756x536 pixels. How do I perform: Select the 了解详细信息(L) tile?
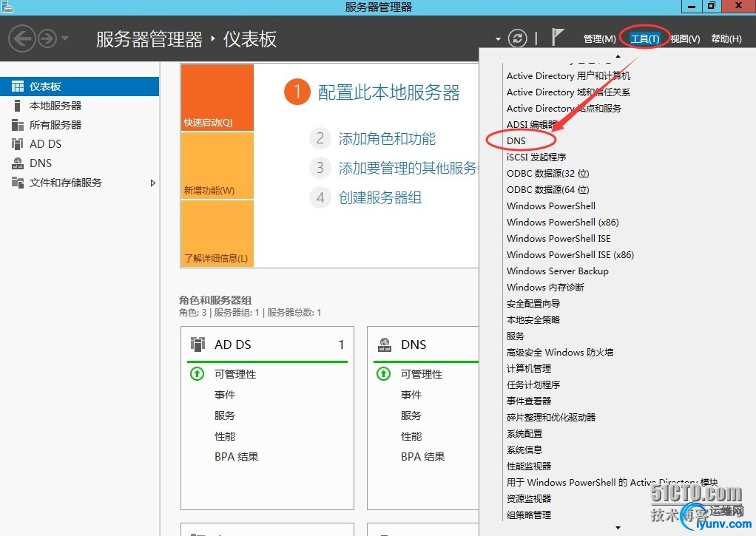pyautogui.click(x=217, y=234)
